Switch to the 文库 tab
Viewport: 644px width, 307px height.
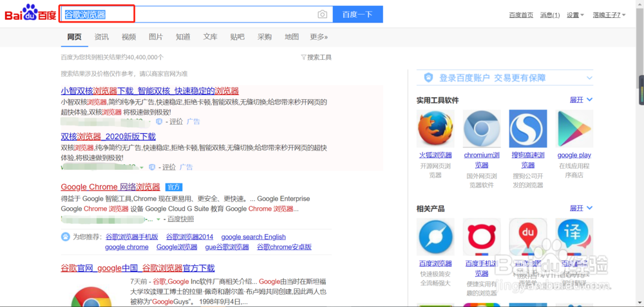pyautogui.click(x=211, y=37)
